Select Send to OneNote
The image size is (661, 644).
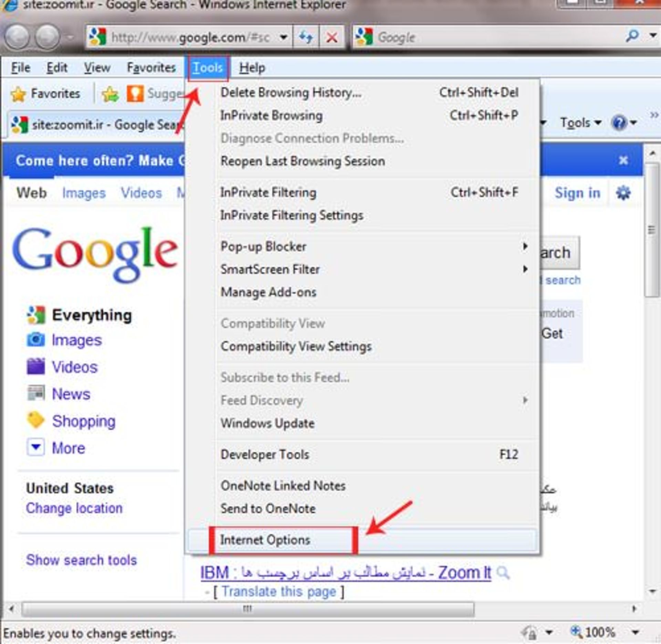point(363,508)
